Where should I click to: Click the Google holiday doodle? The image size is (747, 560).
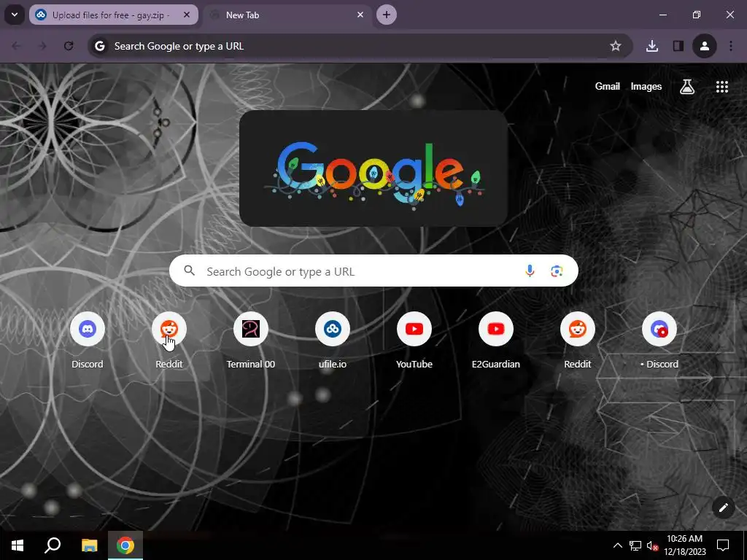(x=373, y=168)
